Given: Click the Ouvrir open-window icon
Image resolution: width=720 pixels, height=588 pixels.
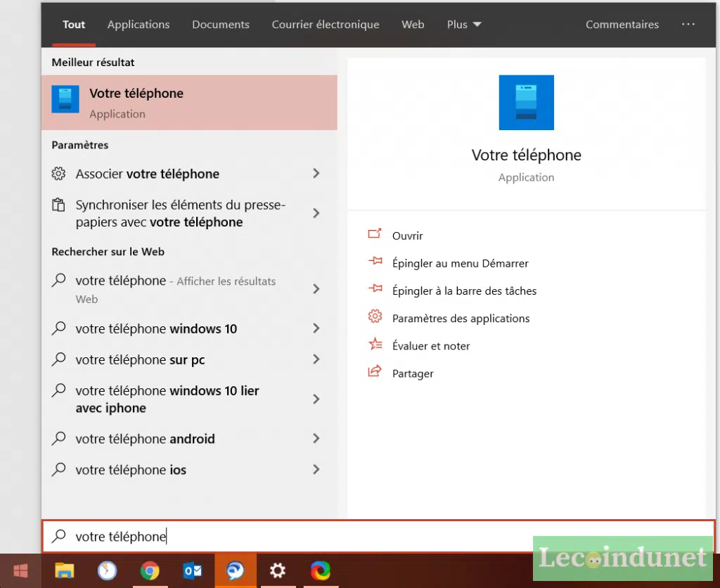Looking at the screenshot, I should point(375,234).
